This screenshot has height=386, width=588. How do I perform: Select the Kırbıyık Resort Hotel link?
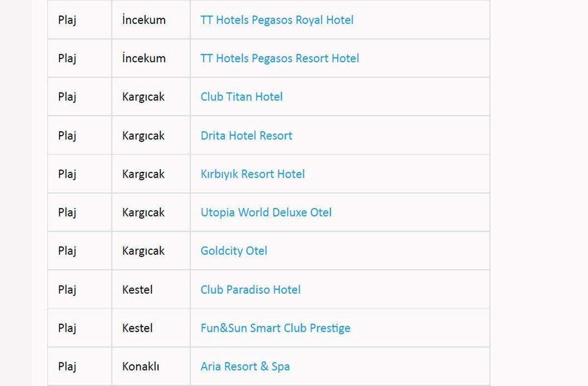point(253,174)
